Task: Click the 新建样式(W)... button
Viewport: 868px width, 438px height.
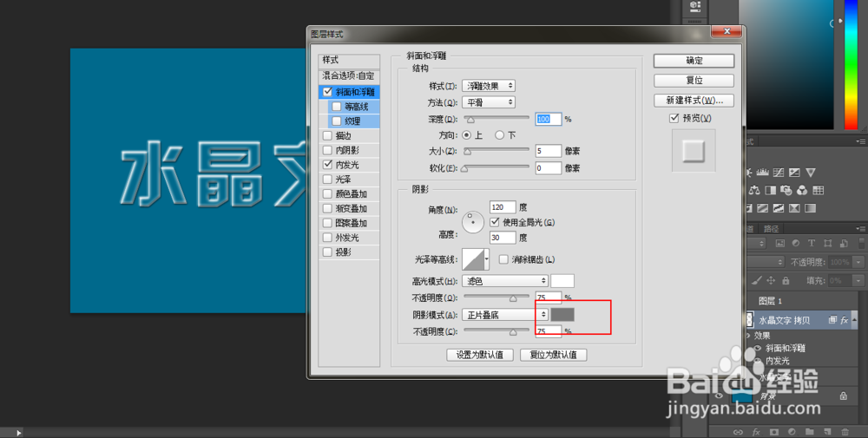Action: (694, 101)
